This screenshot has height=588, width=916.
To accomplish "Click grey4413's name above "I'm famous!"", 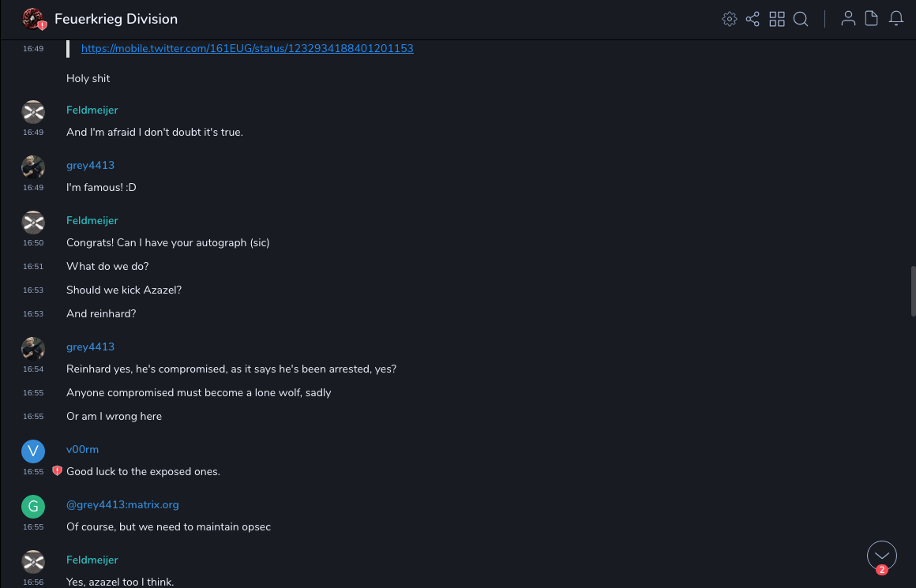I will click(90, 165).
